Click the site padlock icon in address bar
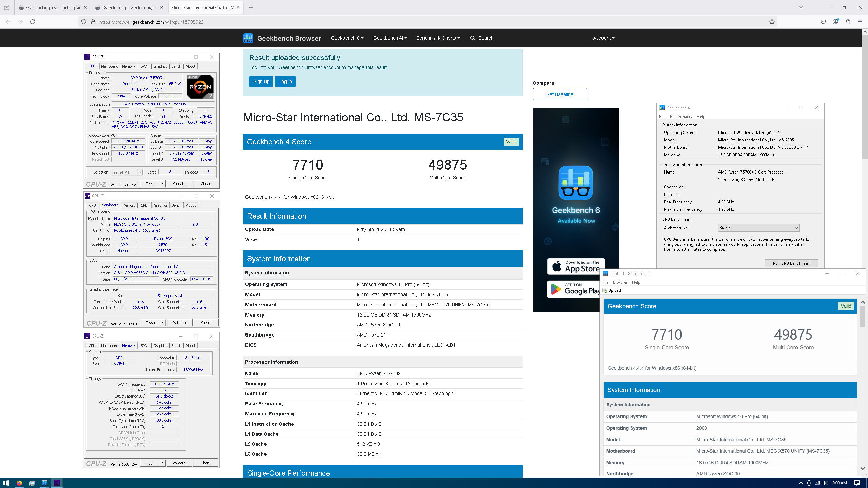The height and width of the screenshot is (488, 868). 93,22
